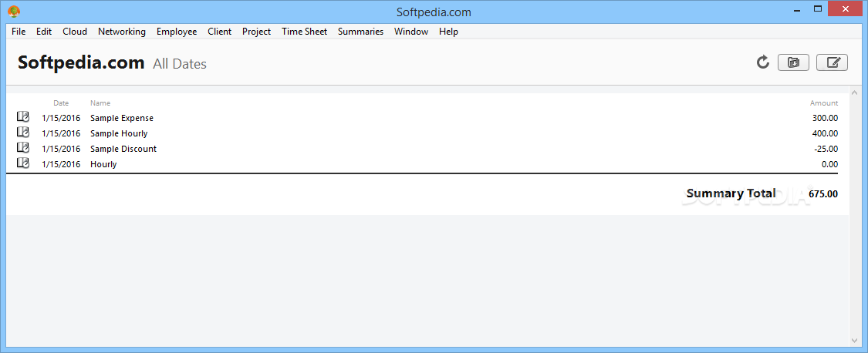Screen dimensions: 868x353
Task: Click the 400.00 amount value
Action: pos(826,133)
